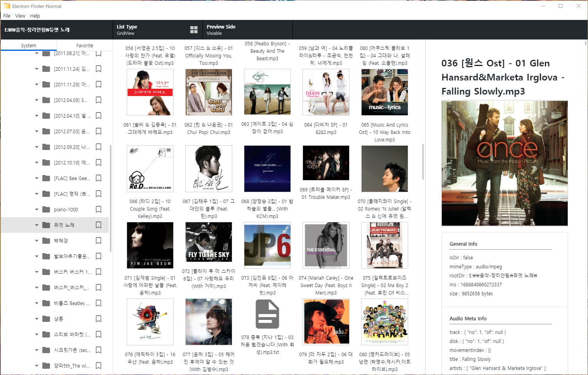Image resolution: width=588 pixels, height=375 pixels.
Task: Expand the [FLAC] Bee Gee folder arrow
Action: [37, 178]
